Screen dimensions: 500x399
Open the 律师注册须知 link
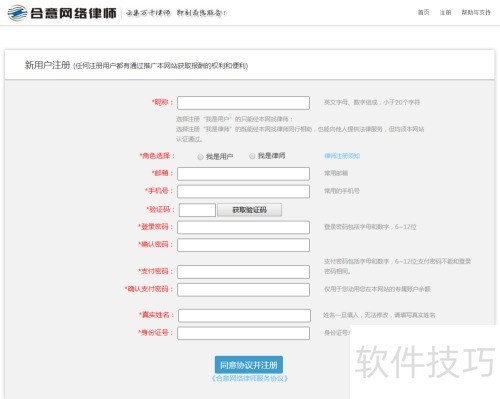[342, 156]
